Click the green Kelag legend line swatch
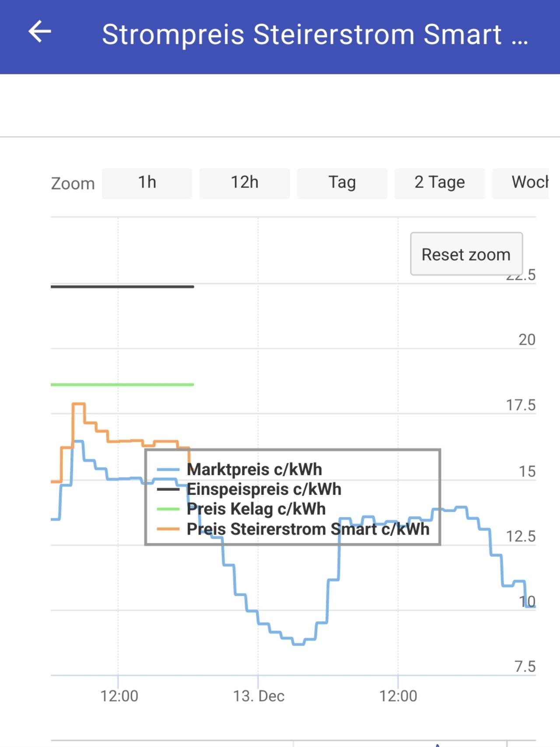Image resolution: width=560 pixels, height=747 pixels. [x=168, y=509]
